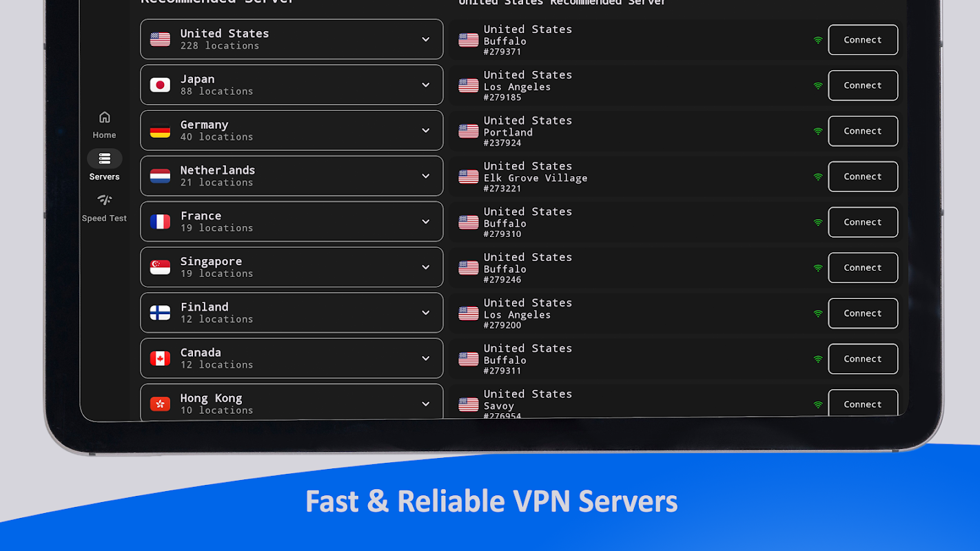This screenshot has height=551, width=980.
Task: Connect to Buffalo server #279310
Action: pos(863,222)
